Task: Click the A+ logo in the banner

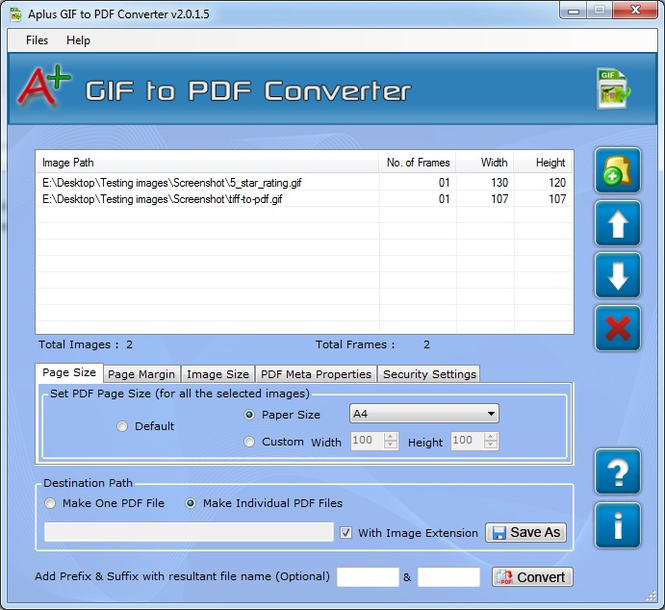Action: [x=44, y=86]
